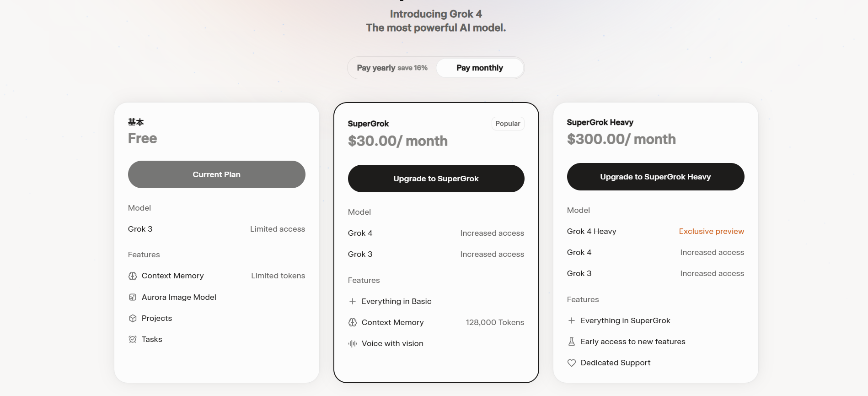Click the Popular badge on SuperGrok card
The width and height of the screenshot is (868, 396).
[x=508, y=124]
